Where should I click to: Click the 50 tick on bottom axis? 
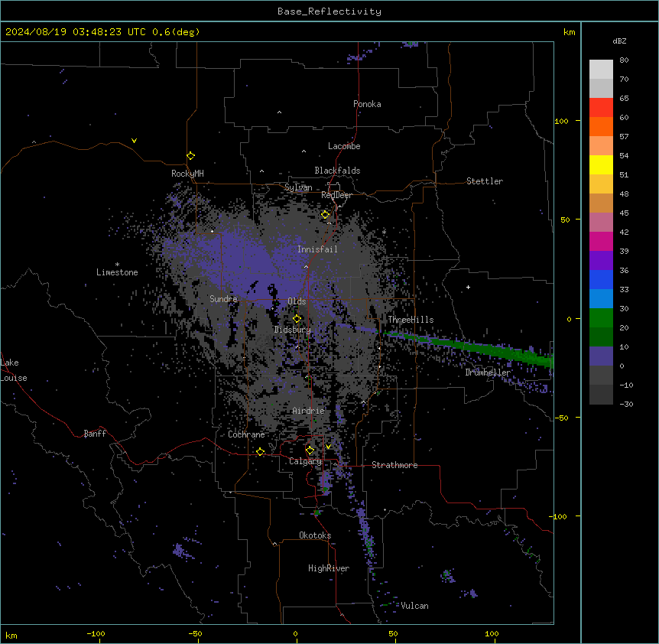tap(393, 633)
